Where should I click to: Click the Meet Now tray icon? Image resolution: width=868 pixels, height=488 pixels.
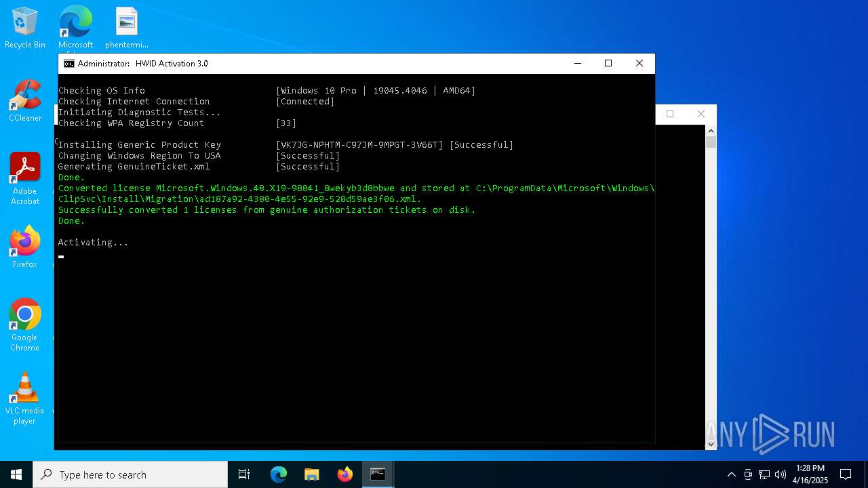pos(748,474)
